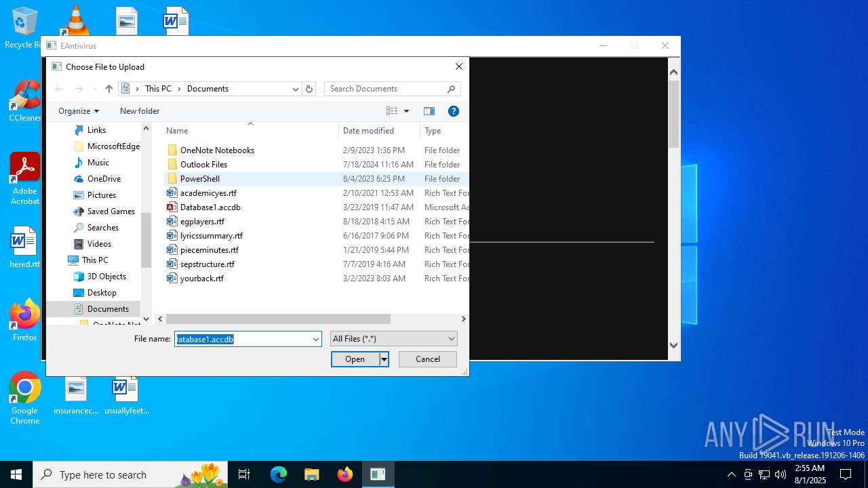
Task: Click the Documents breadcrumb
Action: point(208,89)
